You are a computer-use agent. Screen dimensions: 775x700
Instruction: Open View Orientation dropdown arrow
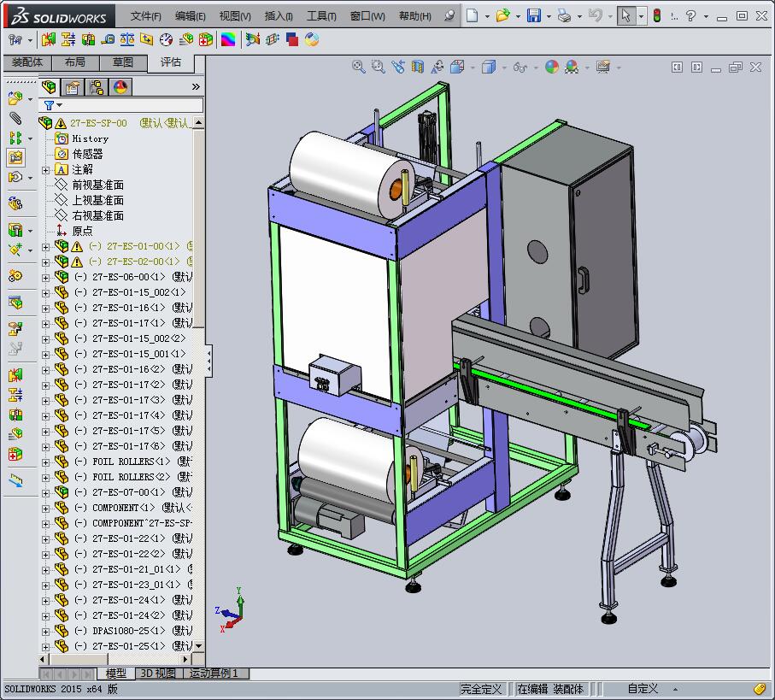[473, 68]
